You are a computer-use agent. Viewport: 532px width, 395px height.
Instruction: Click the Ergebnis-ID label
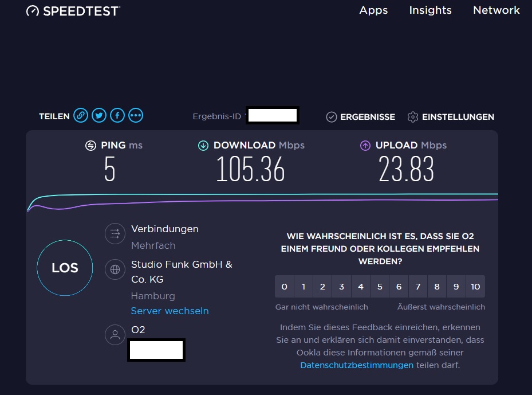coord(217,116)
